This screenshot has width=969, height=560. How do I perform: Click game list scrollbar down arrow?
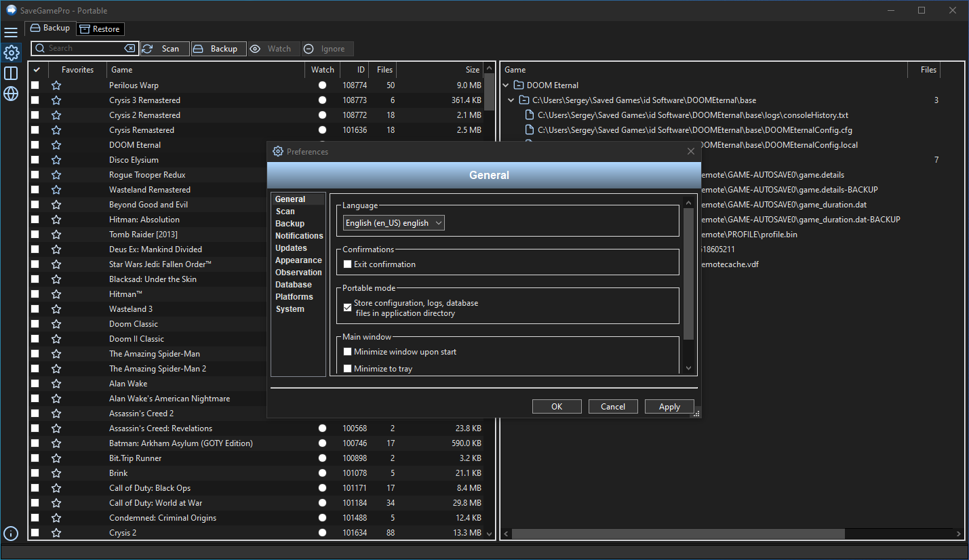(490, 534)
